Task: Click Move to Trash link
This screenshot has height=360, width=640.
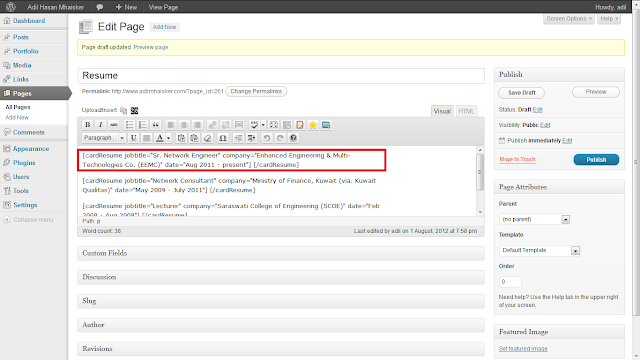Action: click(517, 159)
